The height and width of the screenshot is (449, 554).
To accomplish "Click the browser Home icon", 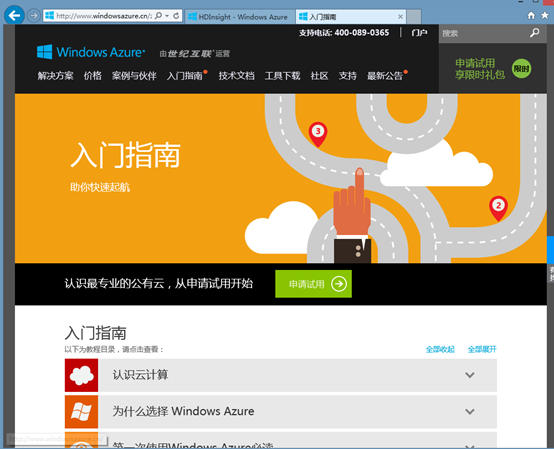I will (531, 15).
